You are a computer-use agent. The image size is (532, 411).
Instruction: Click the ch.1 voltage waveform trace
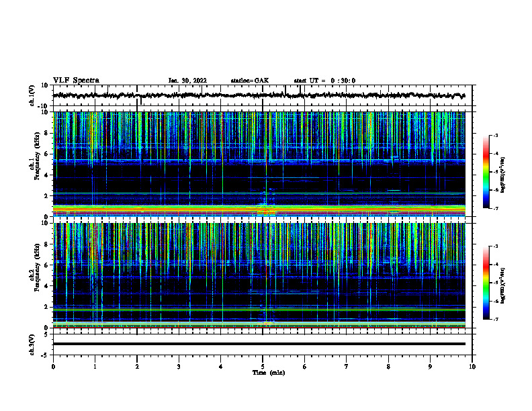point(259,95)
